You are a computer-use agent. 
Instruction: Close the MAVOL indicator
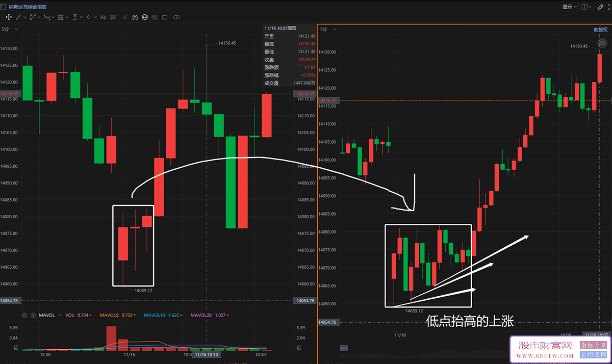(x=33, y=315)
